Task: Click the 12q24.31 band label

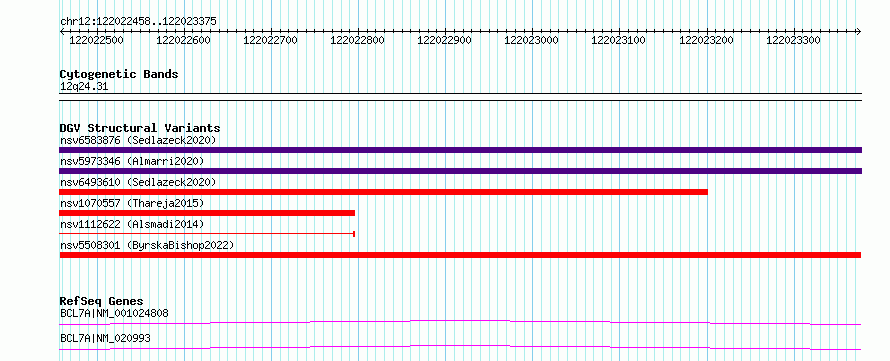Action: (x=84, y=87)
